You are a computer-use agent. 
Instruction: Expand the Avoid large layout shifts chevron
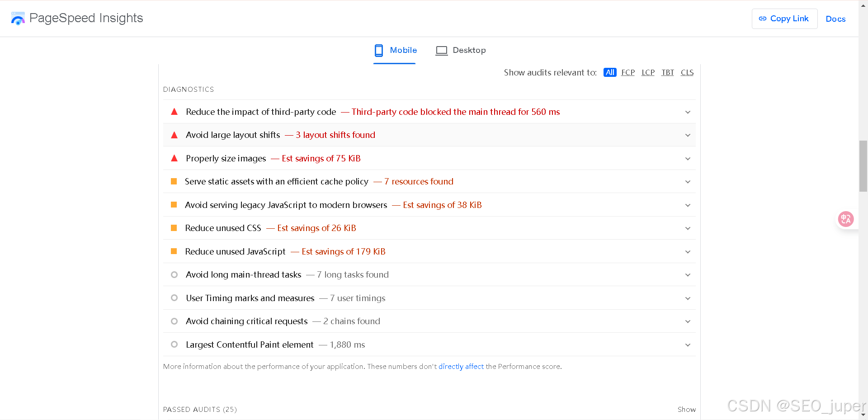click(688, 135)
